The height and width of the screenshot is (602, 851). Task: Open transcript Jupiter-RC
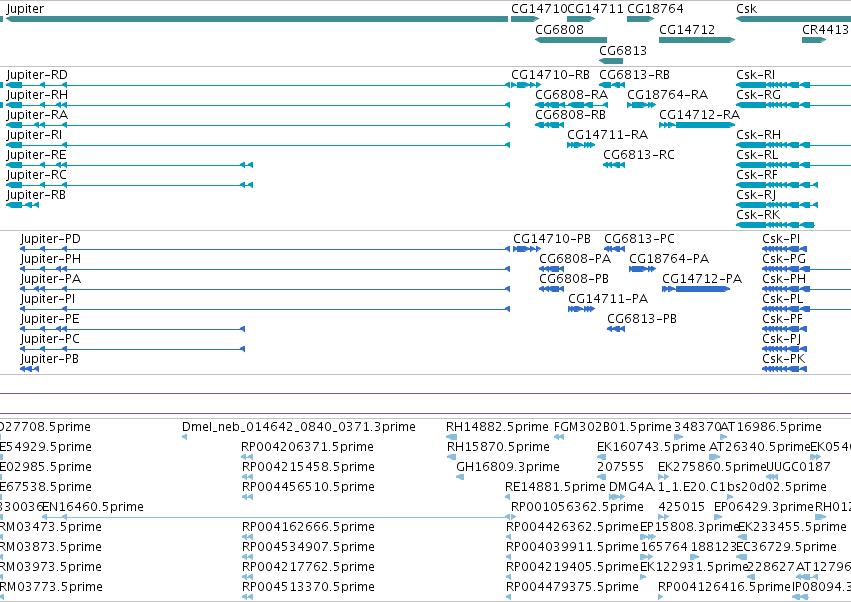pos(36,175)
